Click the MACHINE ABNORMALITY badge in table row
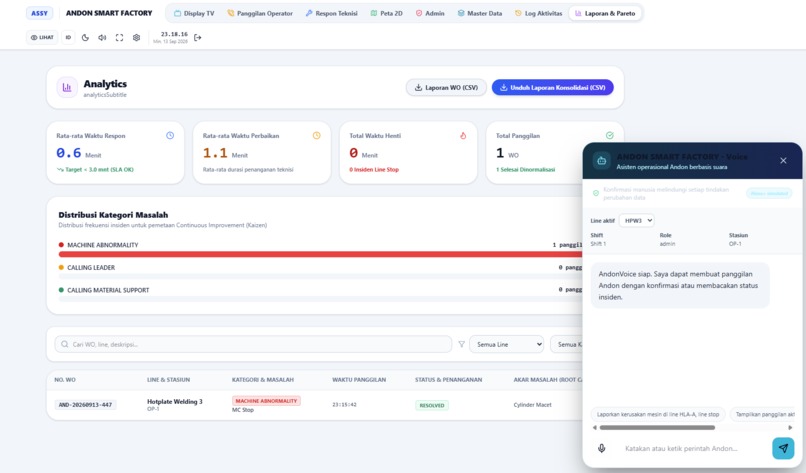Image resolution: width=806 pixels, height=473 pixels. click(266, 401)
